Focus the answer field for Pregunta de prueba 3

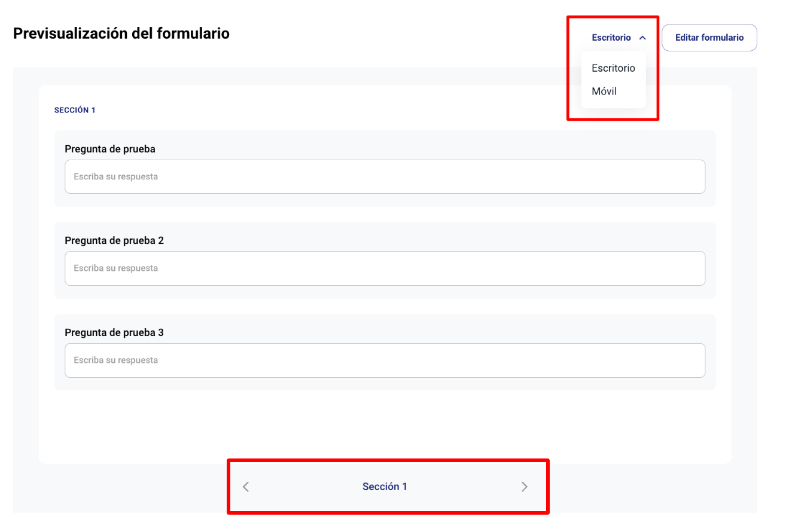(385, 360)
